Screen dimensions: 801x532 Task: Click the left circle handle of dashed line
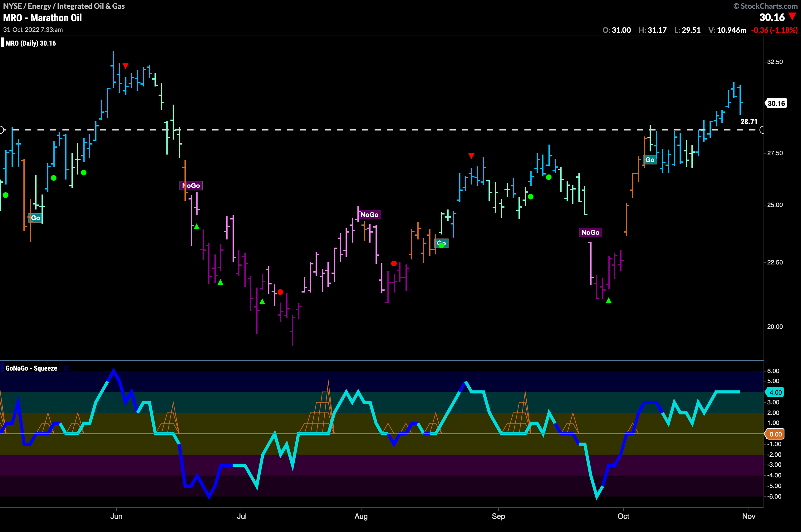1,130
